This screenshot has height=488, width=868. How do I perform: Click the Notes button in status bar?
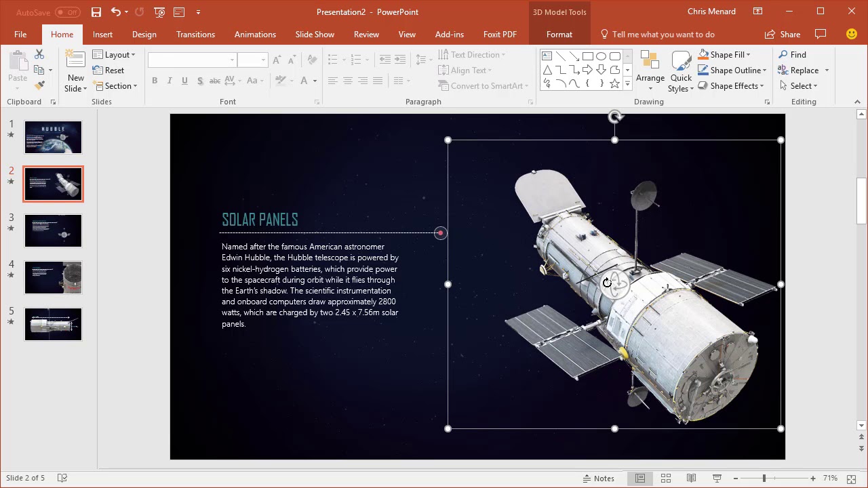(598, 478)
